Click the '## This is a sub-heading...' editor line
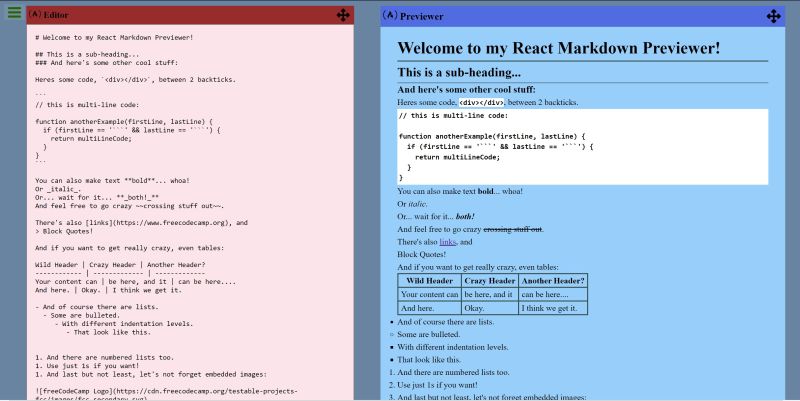 (x=87, y=54)
